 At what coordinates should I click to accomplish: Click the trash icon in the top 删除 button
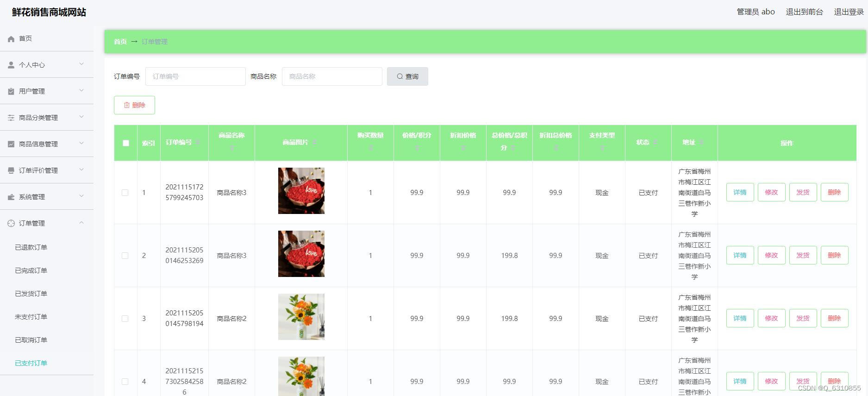(x=127, y=105)
